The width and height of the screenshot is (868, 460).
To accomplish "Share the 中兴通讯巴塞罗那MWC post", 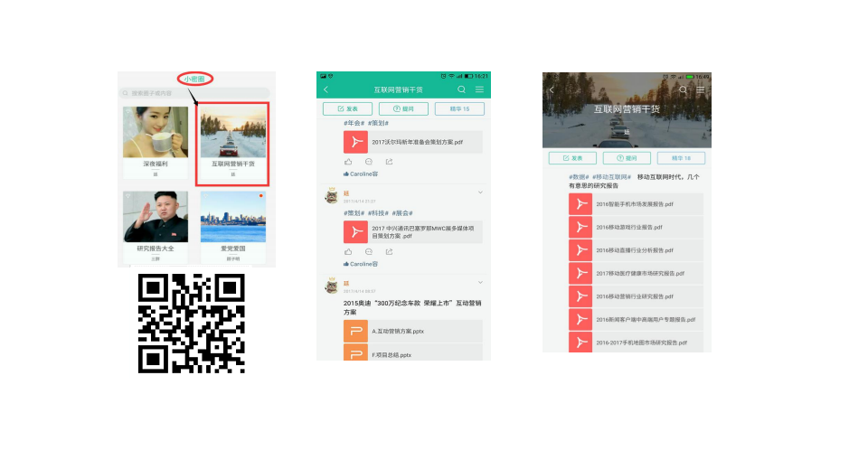I will pyautogui.click(x=389, y=252).
